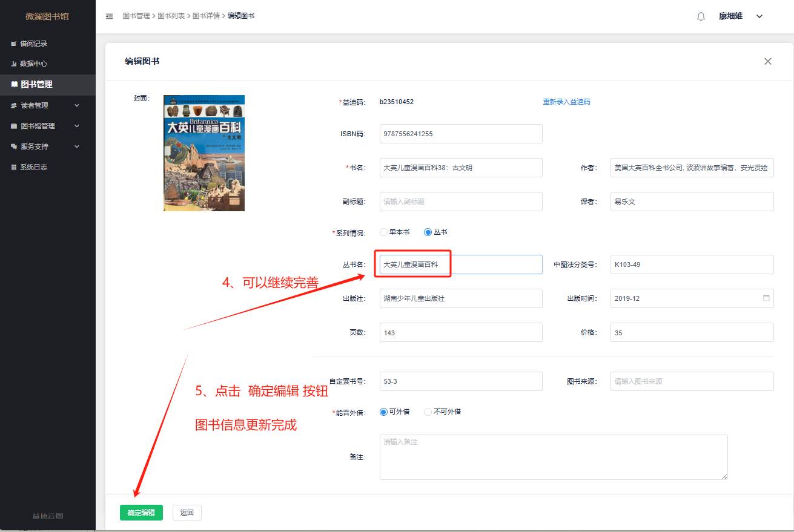Click the book cover thumbnail image
This screenshot has height=532, width=794.
[204, 153]
